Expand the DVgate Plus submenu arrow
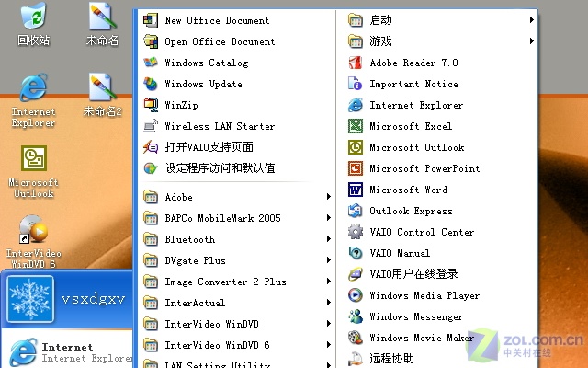Viewport: 588px width, 368px height. pos(329,259)
